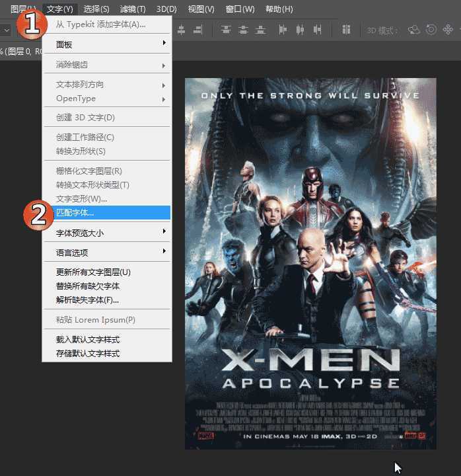Choose 存储默认文字样式 entry
The image size is (461, 476).
(106, 354)
